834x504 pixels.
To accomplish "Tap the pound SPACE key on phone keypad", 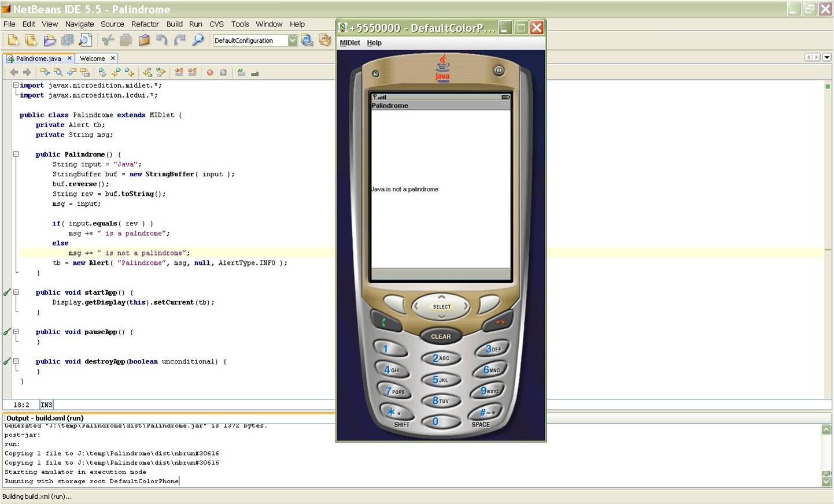I will (484, 412).
